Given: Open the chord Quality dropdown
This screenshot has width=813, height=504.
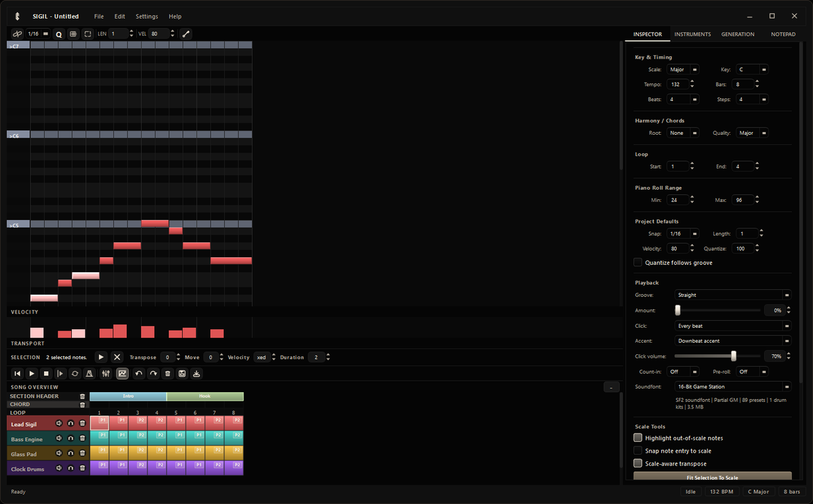Looking at the screenshot, I should 753,133.
